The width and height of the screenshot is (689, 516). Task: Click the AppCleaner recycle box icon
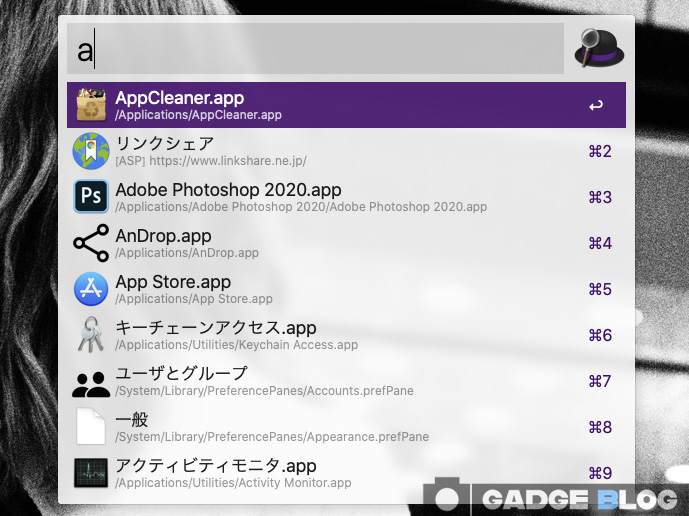coord(91,105)
